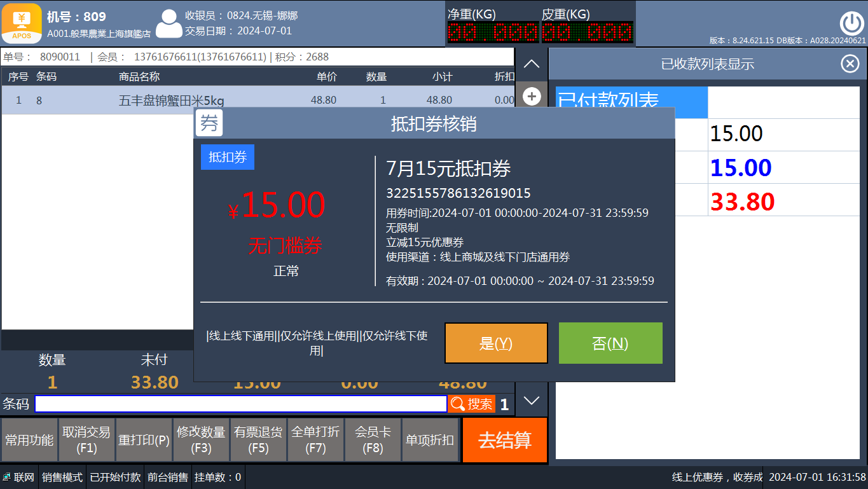Screen dimensions: 868x489
Task: Click the 7月15元抵扣券 coupon title
Action: [448, 169]
